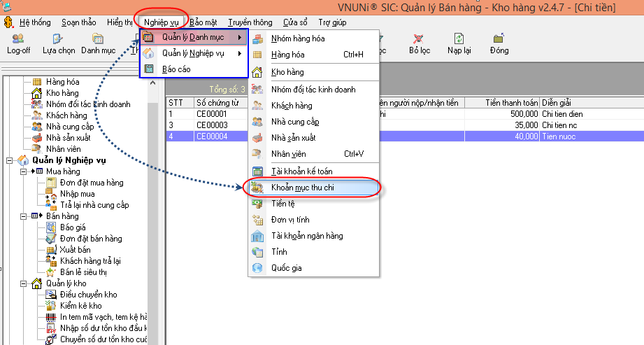The width and height of the screenshot is (644, 345).
Task: Collapse the Mua hàng tree node
Action: point(23,171)
